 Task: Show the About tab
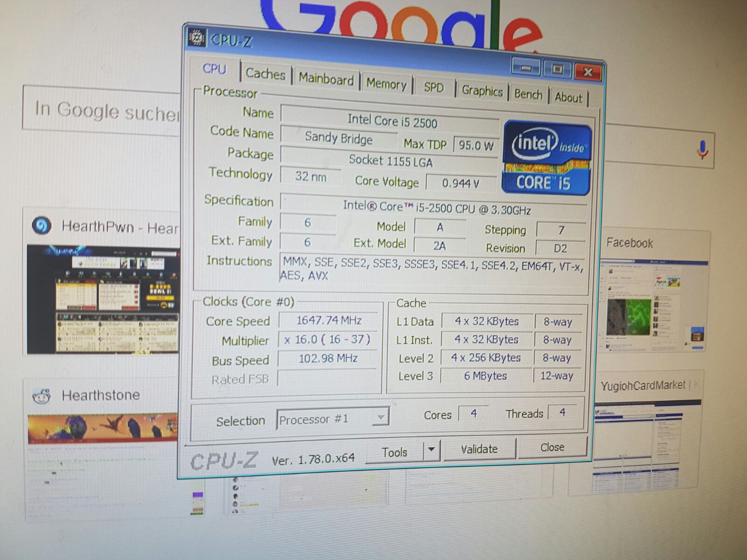coord(569,97)
